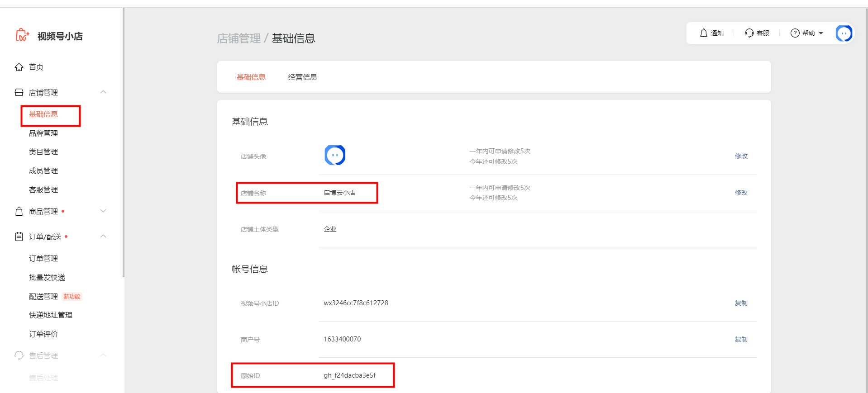Open the 帮助 dropdown arrow
This screenshot has width=868, height=393.
821,33
